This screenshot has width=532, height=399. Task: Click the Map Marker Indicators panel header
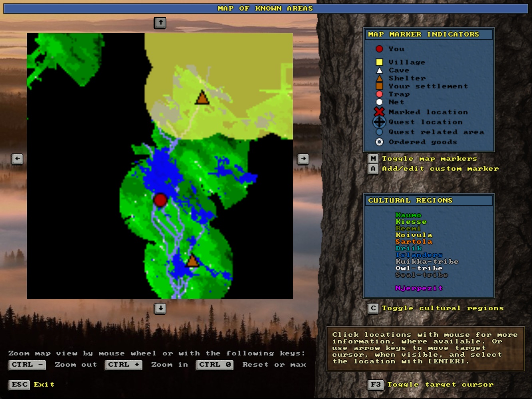429,35
